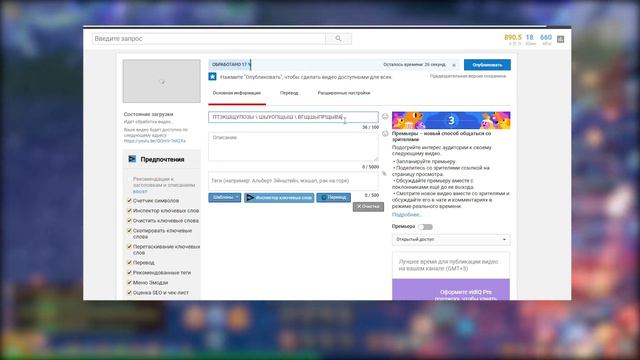Open emoji menu next to the title field
The width and height of the screenshot is (640, 360).
(x=385, y=116)
